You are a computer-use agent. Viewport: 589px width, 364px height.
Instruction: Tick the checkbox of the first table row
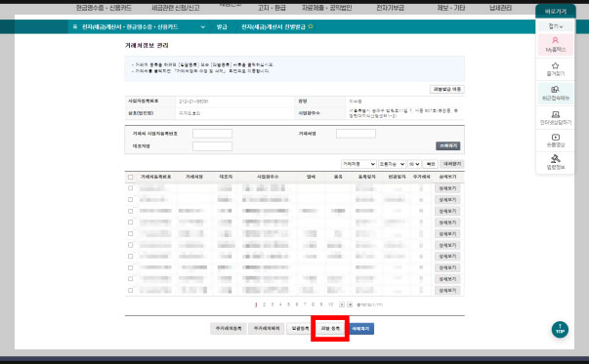(x=130, y=188)
